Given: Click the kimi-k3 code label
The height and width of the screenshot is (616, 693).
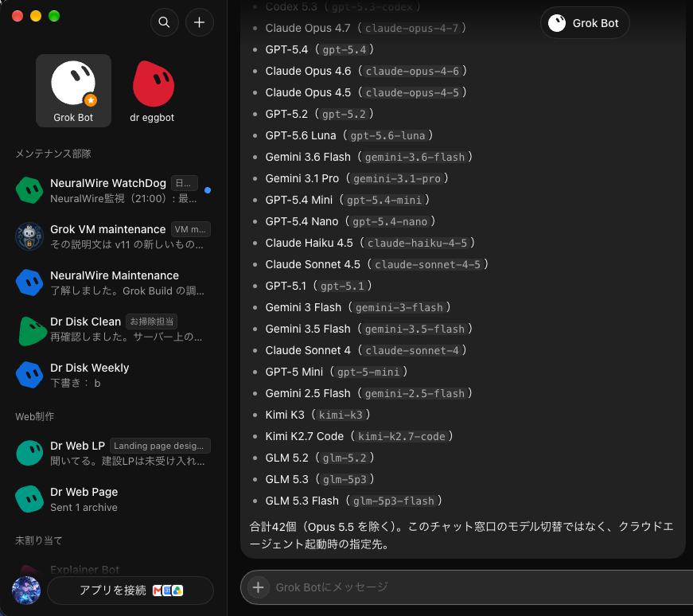Looking at the screenshot, I should coord(341,415).
